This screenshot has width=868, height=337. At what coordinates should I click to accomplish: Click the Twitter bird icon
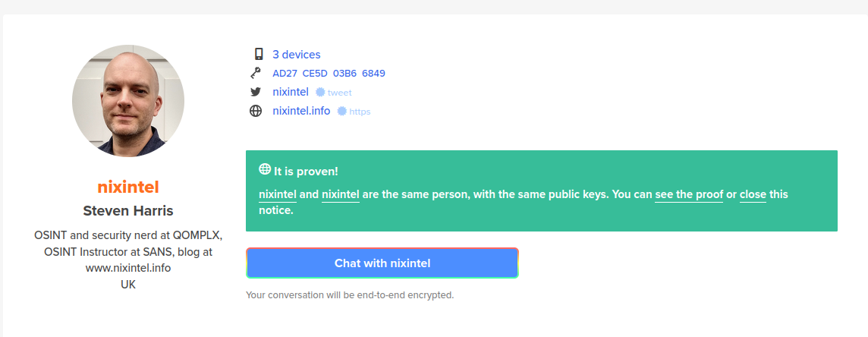255,93
